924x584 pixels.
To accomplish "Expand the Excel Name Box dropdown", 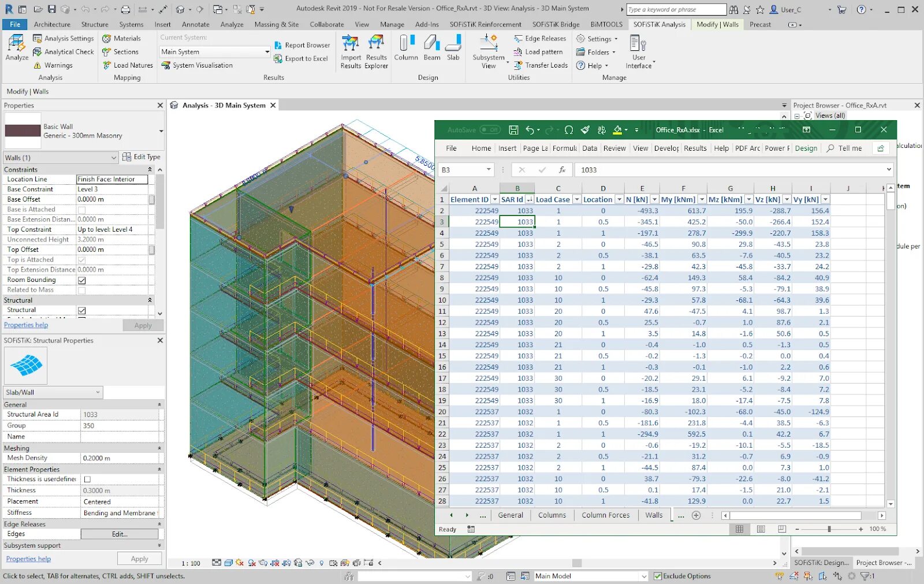I will (x=489, y=170).
